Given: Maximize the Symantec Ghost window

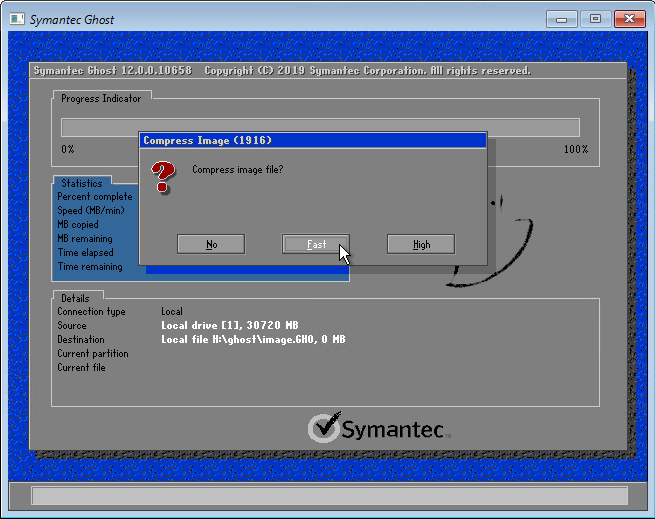Looking at the screenshot, I should coord(595,19).
